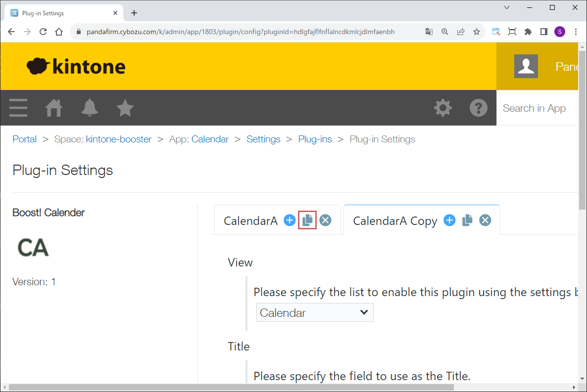Screen dimensions: 587x392
Task: Switch to the CalendarA tab
Action: coord(250,221)
